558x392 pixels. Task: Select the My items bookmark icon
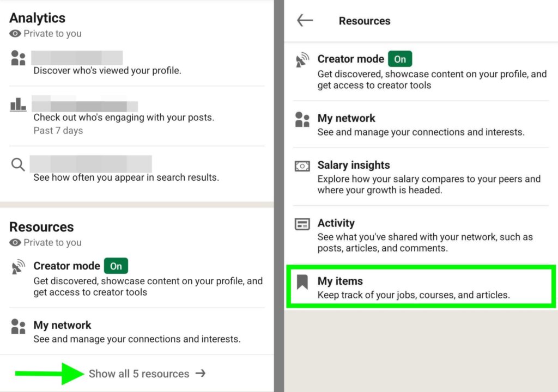302,281
